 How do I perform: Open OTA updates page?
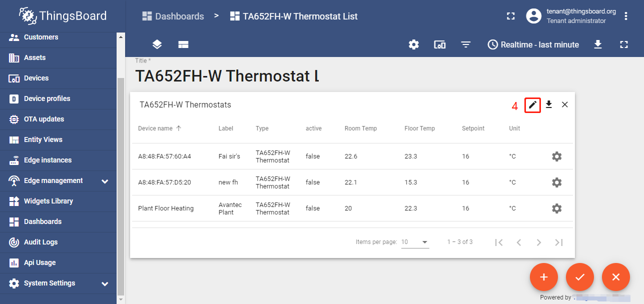tap(58, 119)
